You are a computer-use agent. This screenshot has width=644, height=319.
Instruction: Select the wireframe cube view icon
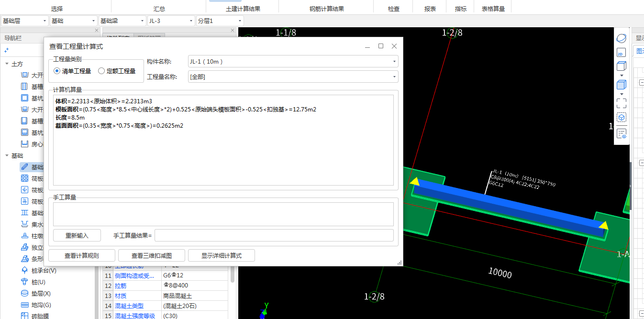(621, 66)
